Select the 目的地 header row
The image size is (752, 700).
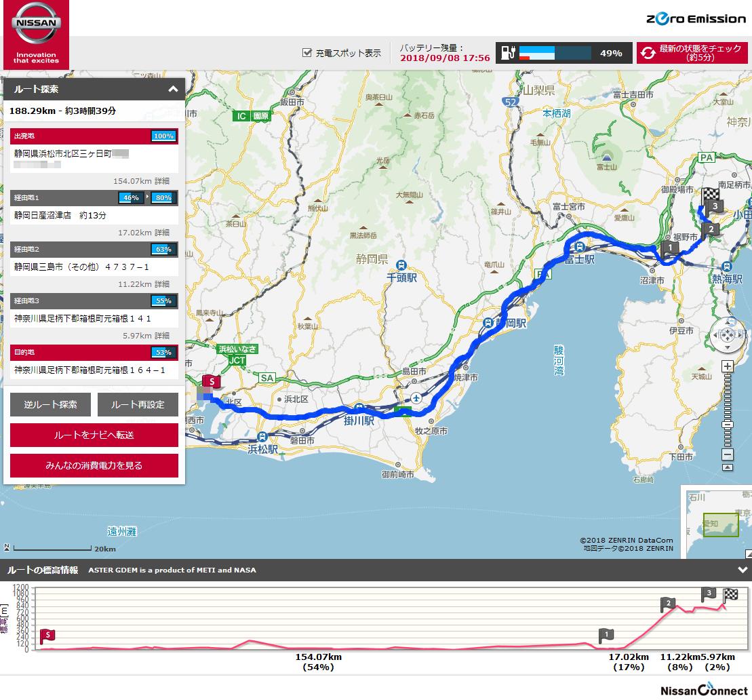click(94, 352)
